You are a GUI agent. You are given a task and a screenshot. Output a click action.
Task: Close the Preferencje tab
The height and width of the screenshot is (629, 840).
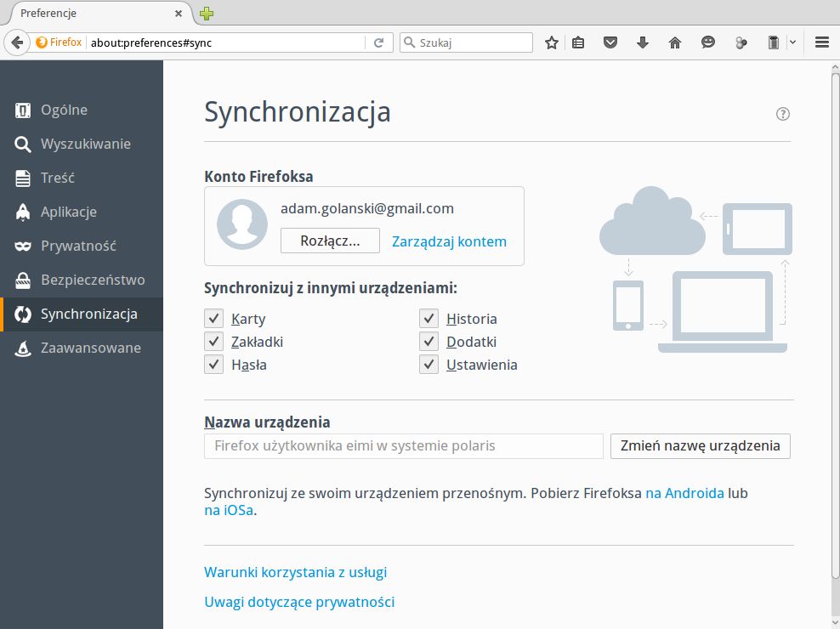[179, 14]
